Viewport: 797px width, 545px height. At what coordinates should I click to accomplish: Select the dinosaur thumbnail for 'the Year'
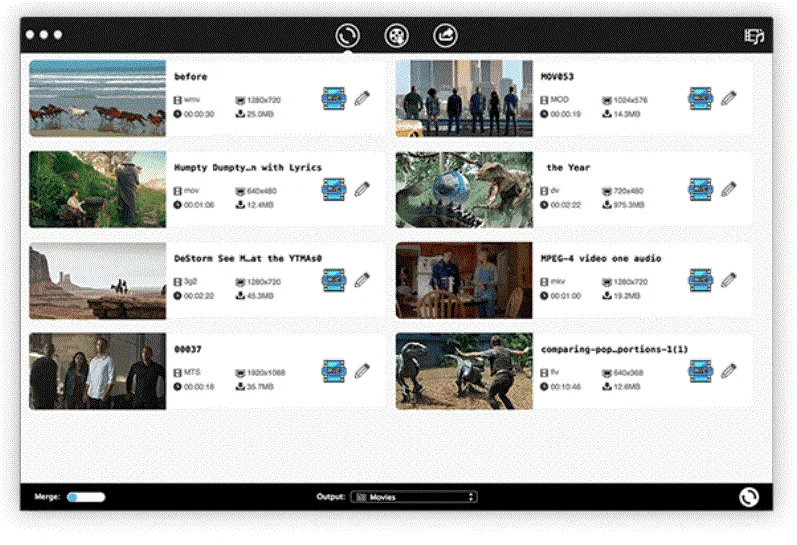(x=464, y=189)
